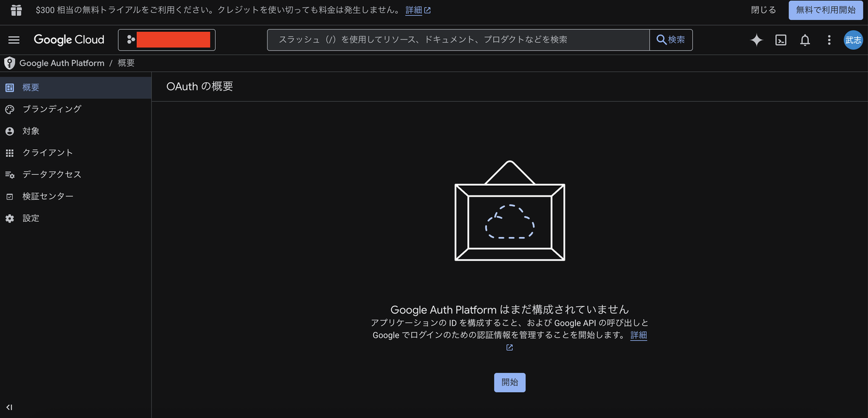The image size is (868, 418).
Task: Dismiss the banner with 閉じる
Action: [x=764, y=10]
